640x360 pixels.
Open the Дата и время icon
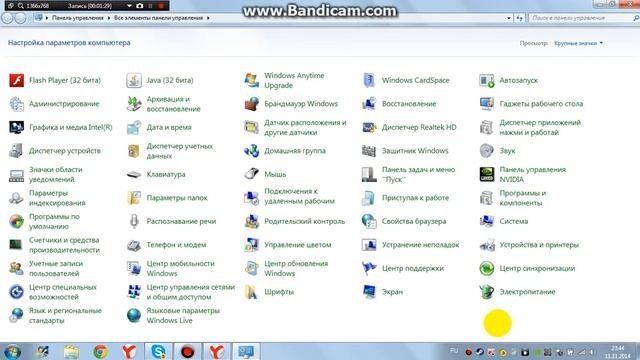click(134, 127)
